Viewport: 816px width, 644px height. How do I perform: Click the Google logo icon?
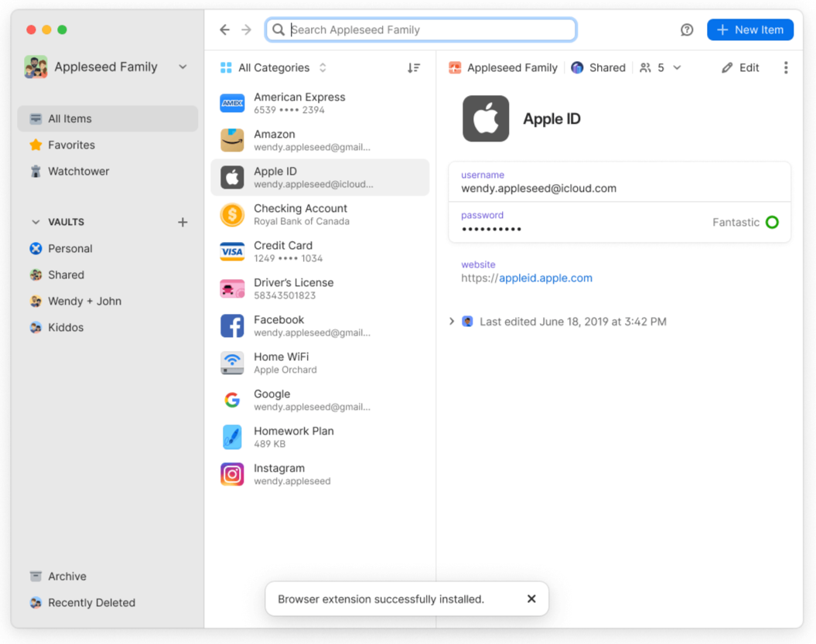pyautogui.click(x=232, y=400)
